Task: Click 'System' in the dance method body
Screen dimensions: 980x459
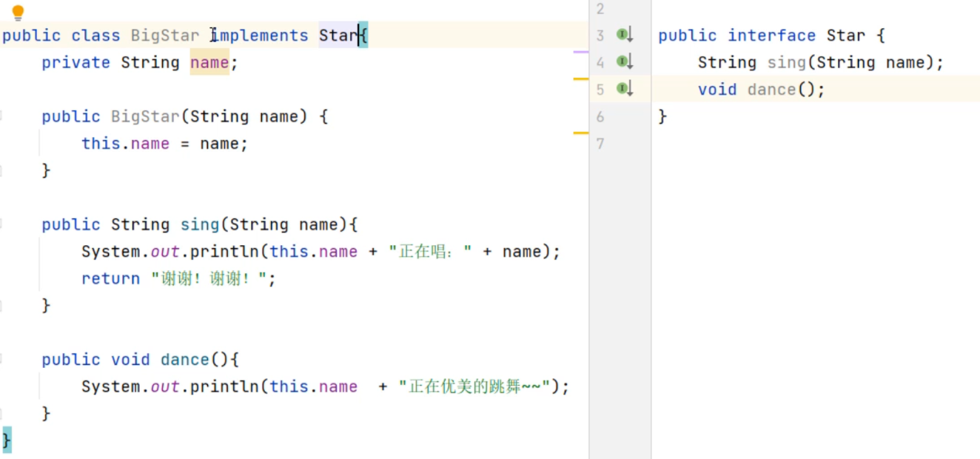Action: [111, 386]
